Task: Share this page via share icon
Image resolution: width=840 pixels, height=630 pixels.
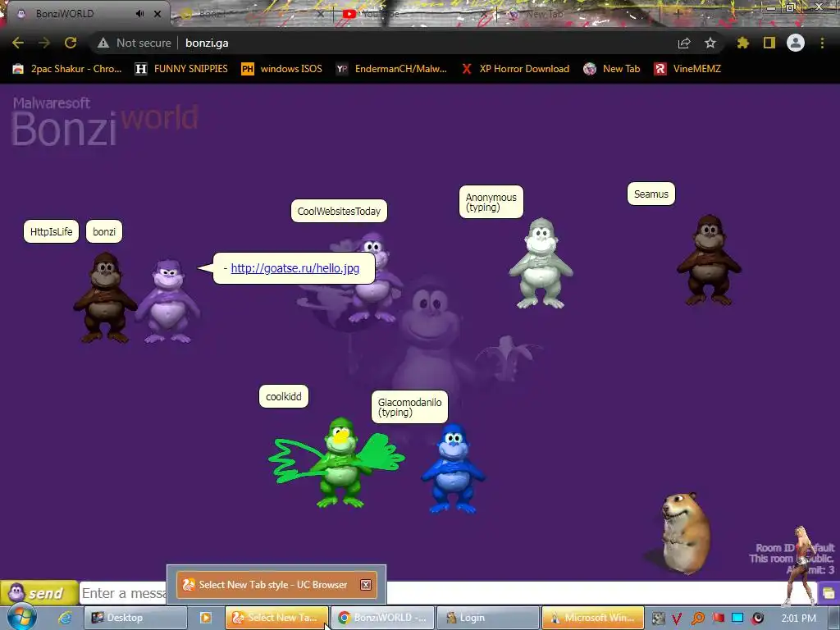Action: (684, 43)
